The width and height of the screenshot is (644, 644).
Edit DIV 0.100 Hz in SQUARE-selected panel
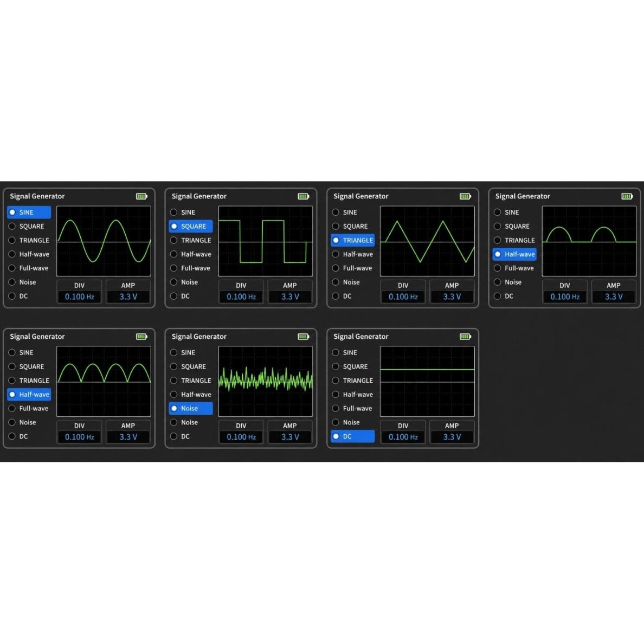click(x=241, y=297)
